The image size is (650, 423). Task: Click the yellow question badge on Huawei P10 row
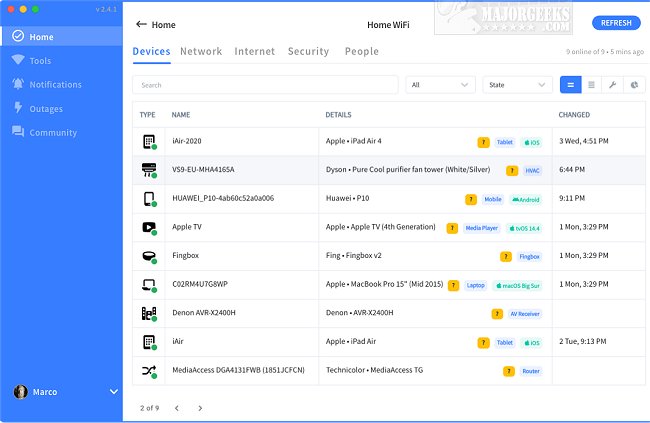point(471,199)
